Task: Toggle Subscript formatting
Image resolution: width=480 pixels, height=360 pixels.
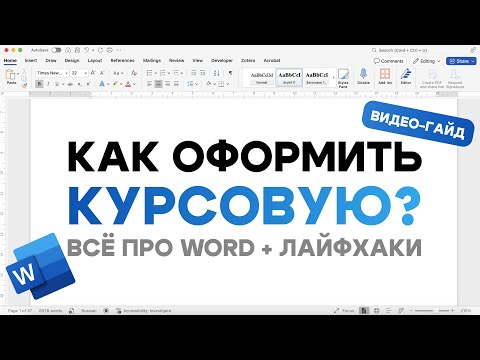Action: tap(79, 84)
